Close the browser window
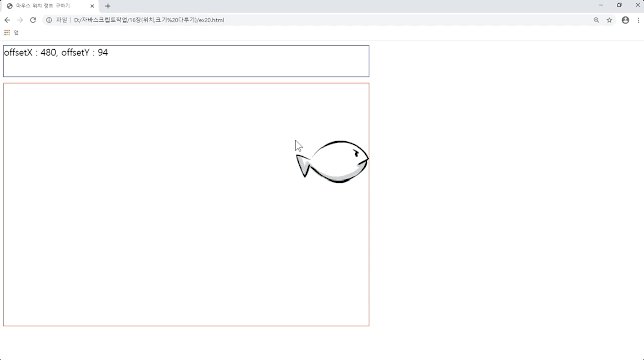Image resolution: width=644 pixels, height=360 pixels. coord(637,5)
